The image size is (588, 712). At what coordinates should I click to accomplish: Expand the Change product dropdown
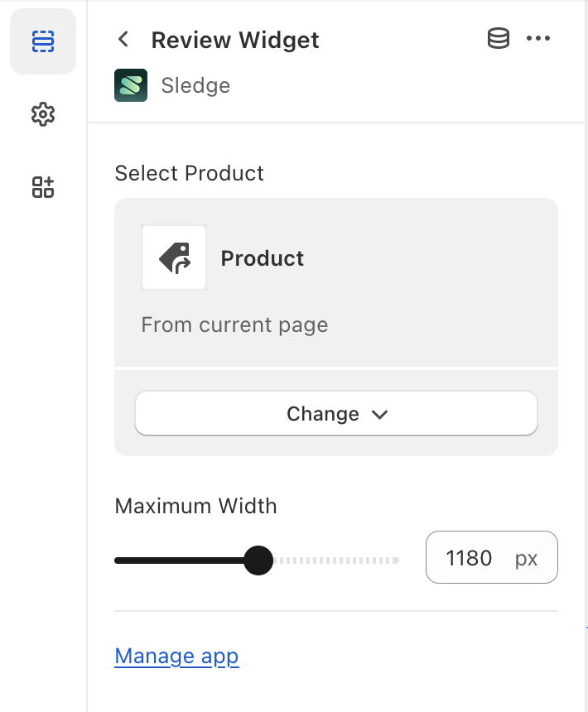coord(336,413)
